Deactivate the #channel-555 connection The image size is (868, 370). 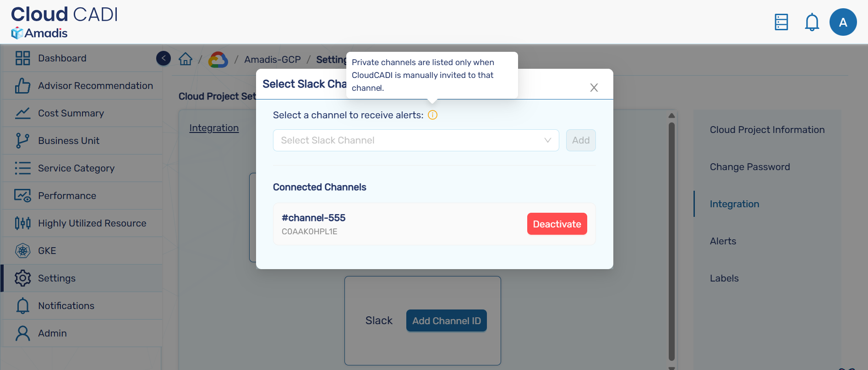coord(557,224)
